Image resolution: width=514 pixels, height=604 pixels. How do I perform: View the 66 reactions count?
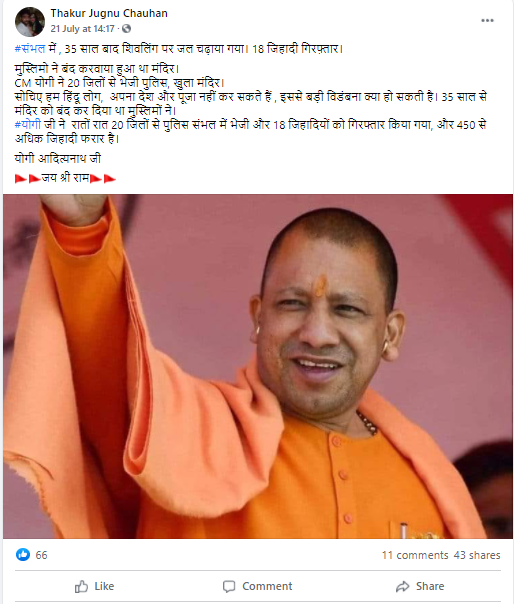click(41, 555)
